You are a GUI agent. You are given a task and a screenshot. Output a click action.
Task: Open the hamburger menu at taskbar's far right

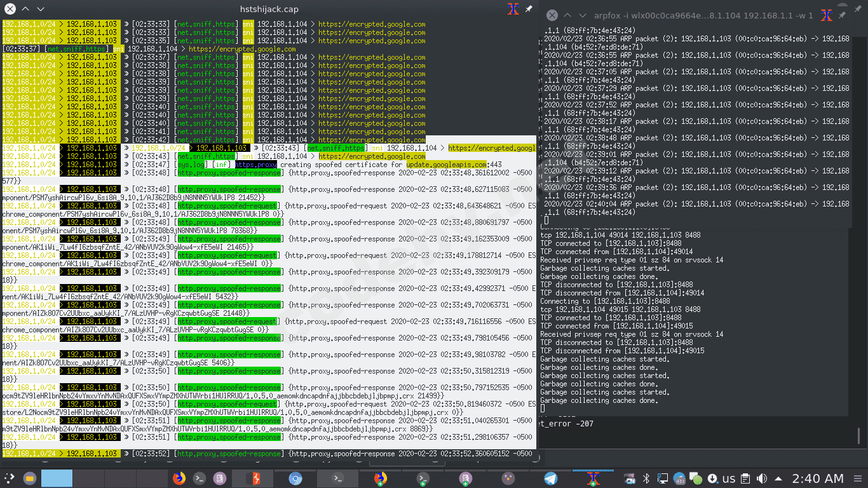click(858, 478)
